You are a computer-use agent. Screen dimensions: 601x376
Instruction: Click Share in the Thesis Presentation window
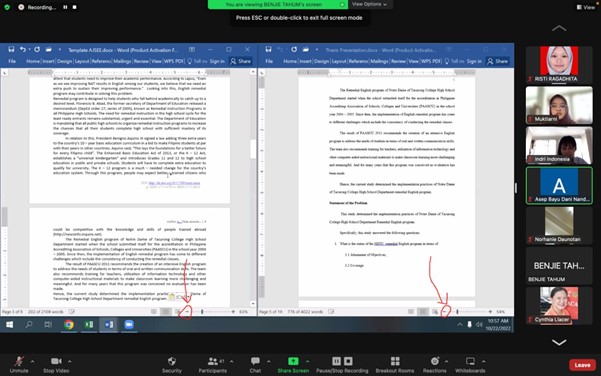498,61
